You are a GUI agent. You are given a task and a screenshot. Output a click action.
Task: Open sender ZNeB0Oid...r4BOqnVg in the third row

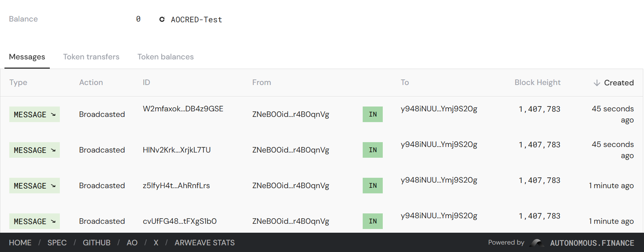tap(291, 186)
